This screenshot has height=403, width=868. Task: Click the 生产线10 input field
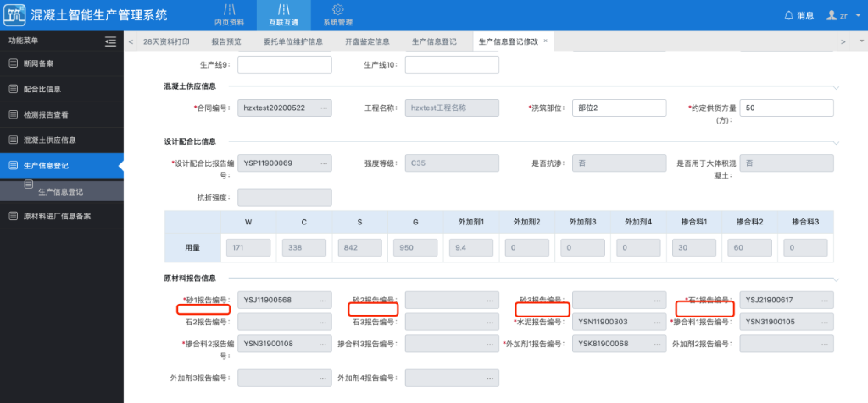[453, 64]
